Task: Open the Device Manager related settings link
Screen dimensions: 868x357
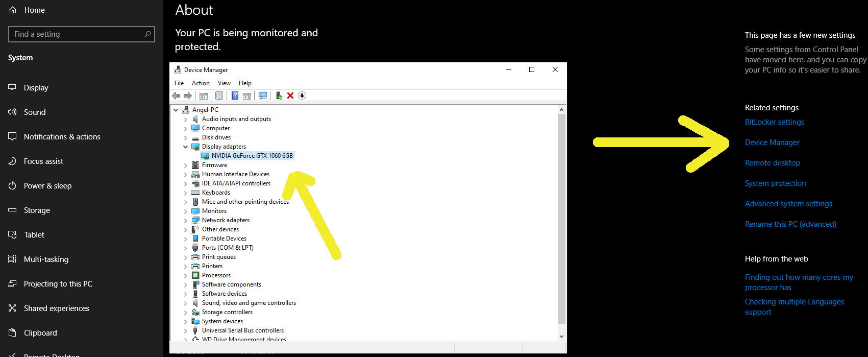Action: coord(772,142)
